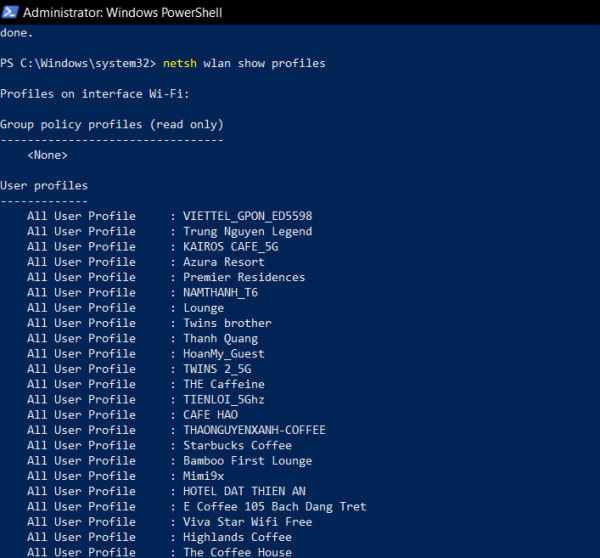Click the profile name 'HoanMy_Guest'
This screenshot has height=558, width=600.
[224, 354]
